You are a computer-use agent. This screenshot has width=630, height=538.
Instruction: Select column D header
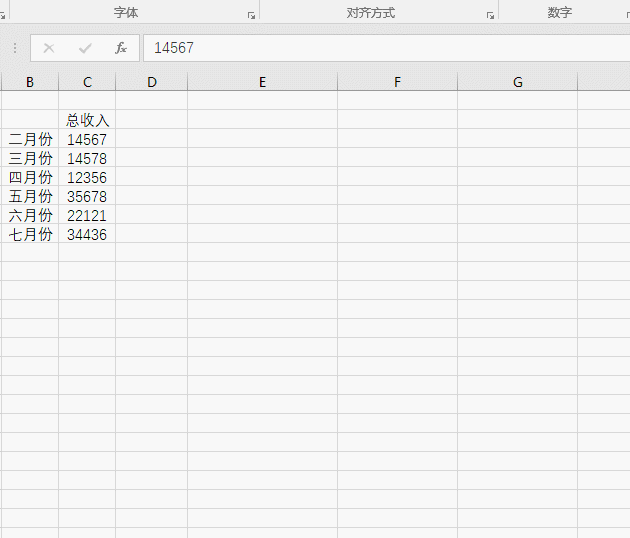[x=151, y=82]
